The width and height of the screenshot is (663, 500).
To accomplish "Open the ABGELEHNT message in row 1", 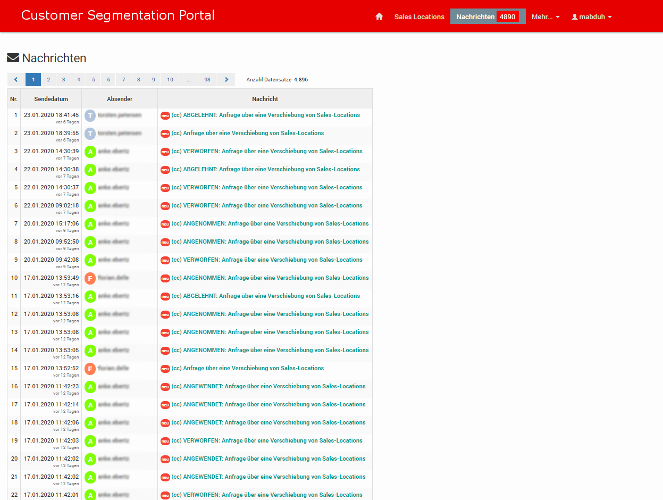I will (x=266, y=115).
